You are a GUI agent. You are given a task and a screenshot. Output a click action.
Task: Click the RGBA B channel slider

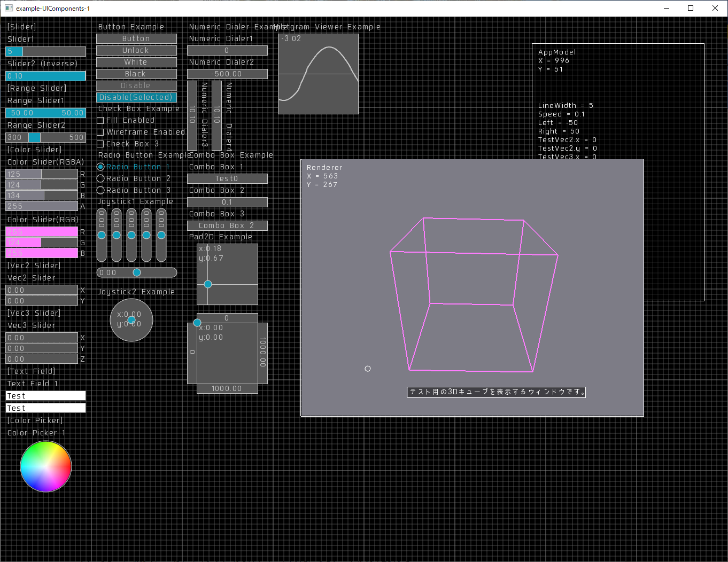pos(42,196)
